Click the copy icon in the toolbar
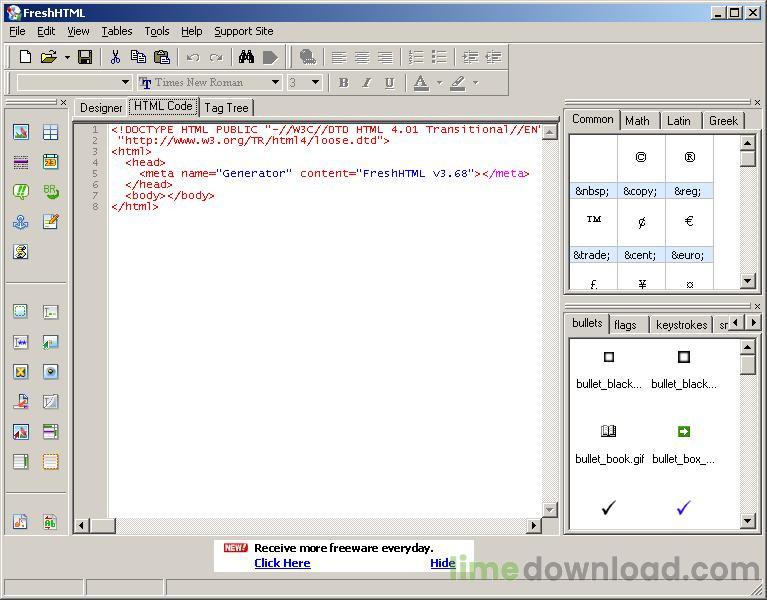 coord(138,57)
